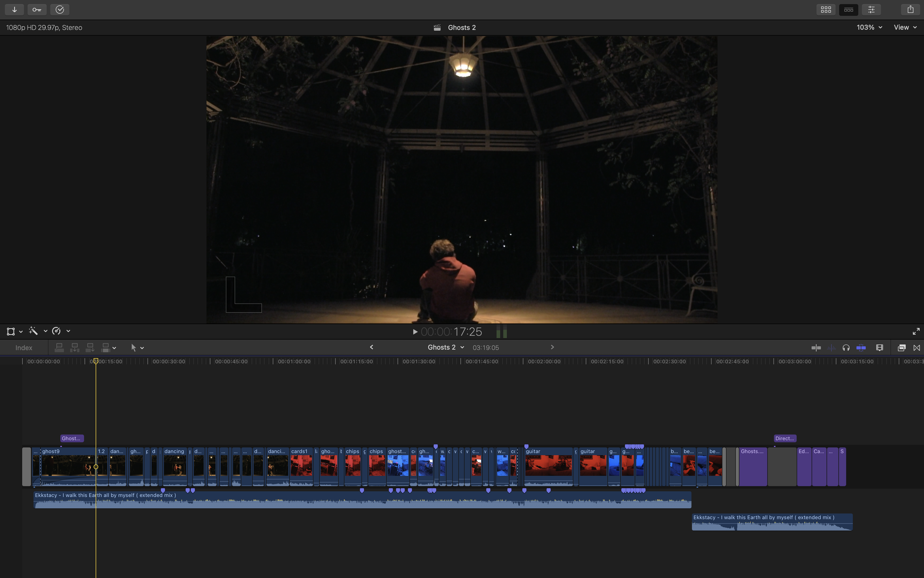The width and height of the screenshot is (924, 578).
Task: Select the danci... clip before cards1
Action: click(x=278, y=467)
